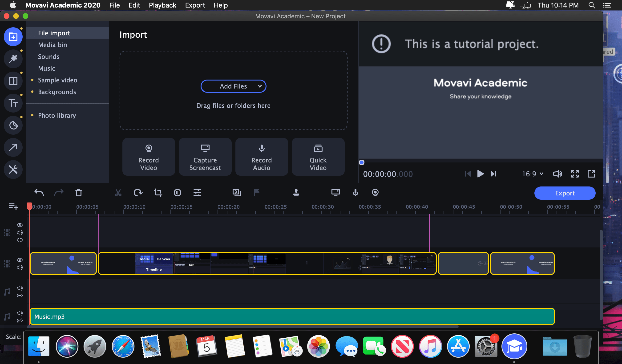The image size is (622, 364).
Task: Open the Add Files dropdown arrow
Action: point(260,86)
